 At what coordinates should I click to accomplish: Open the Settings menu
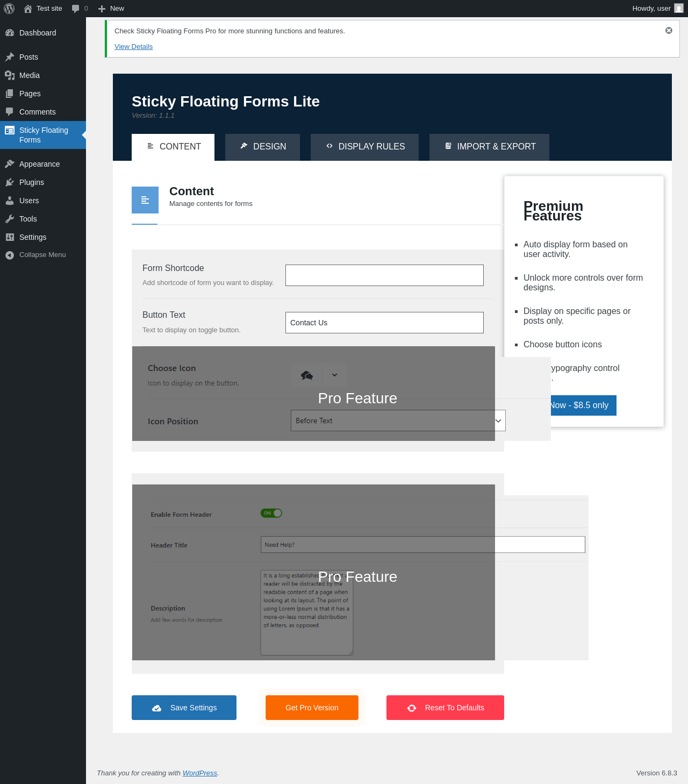tap(43, 237)
